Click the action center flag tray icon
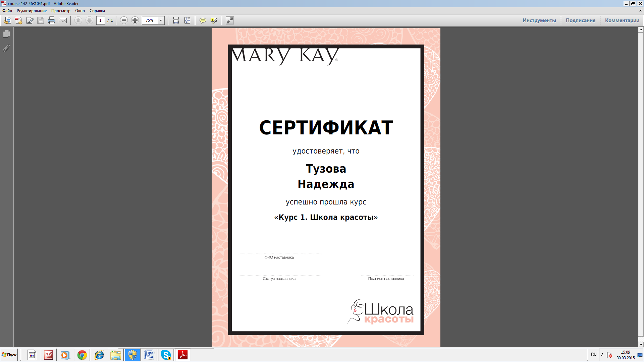 [x=610, y=355]
